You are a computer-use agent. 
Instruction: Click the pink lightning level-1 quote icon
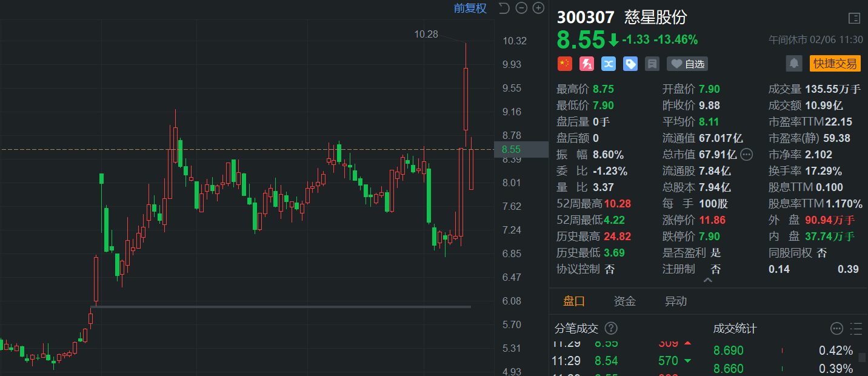click(x=586, y=64)
